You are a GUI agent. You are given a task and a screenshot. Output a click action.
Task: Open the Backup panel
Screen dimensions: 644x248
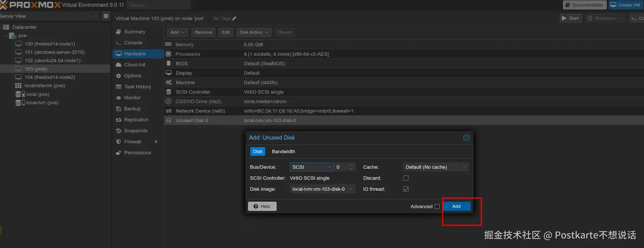pos(132,109)
